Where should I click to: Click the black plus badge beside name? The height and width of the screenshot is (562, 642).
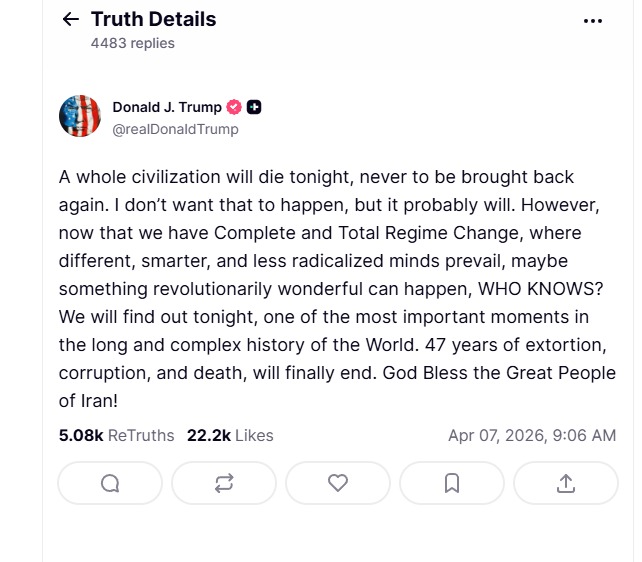(254, 107)
